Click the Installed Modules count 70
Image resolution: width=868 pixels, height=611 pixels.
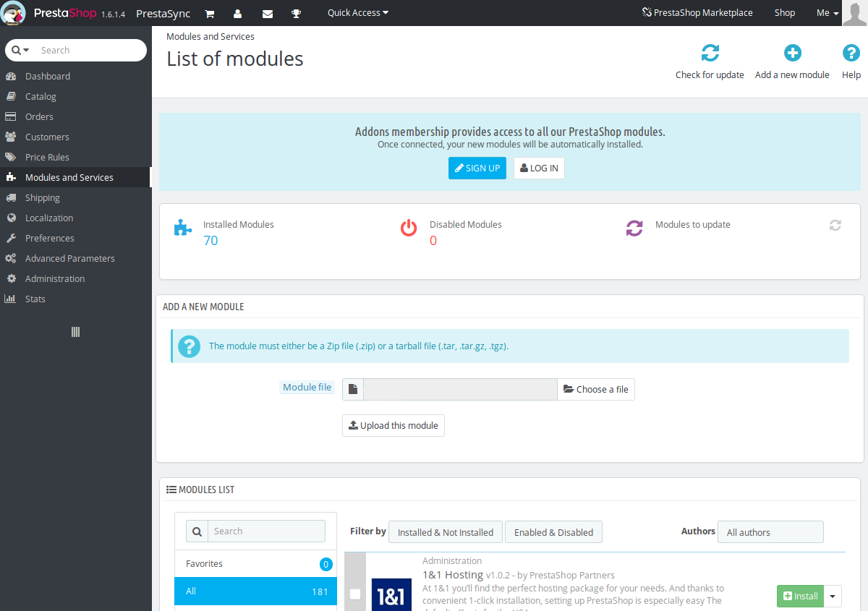point(210,241)
